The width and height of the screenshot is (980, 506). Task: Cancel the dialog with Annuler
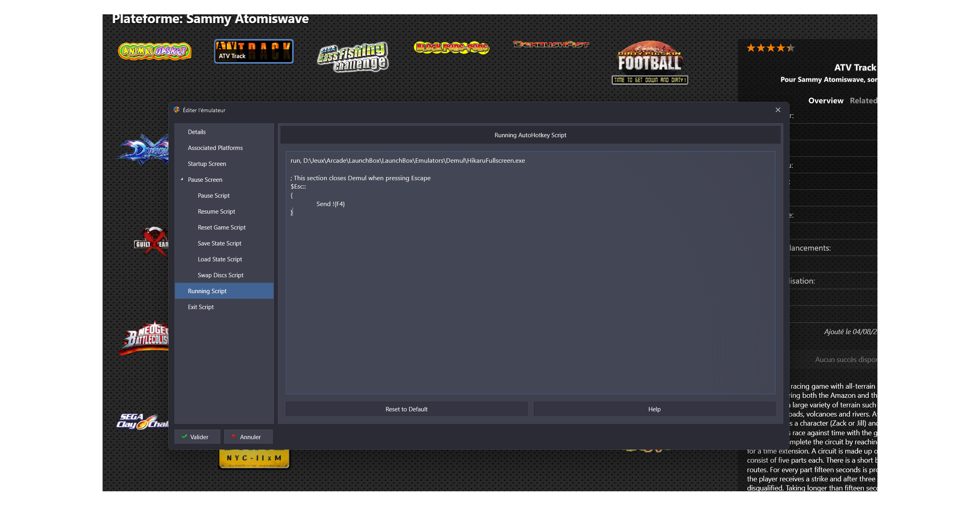click(248, 437)
